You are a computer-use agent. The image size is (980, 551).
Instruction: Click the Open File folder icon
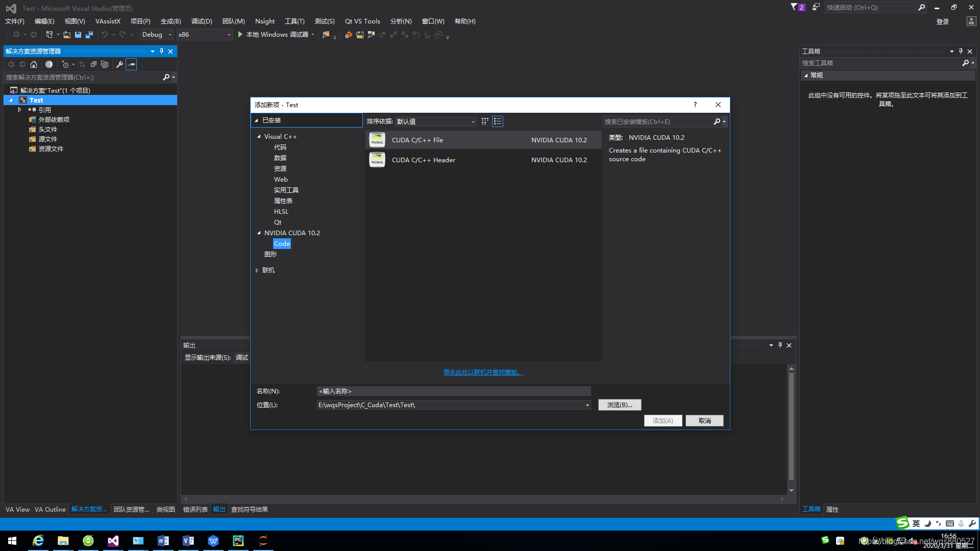(67, 35)
